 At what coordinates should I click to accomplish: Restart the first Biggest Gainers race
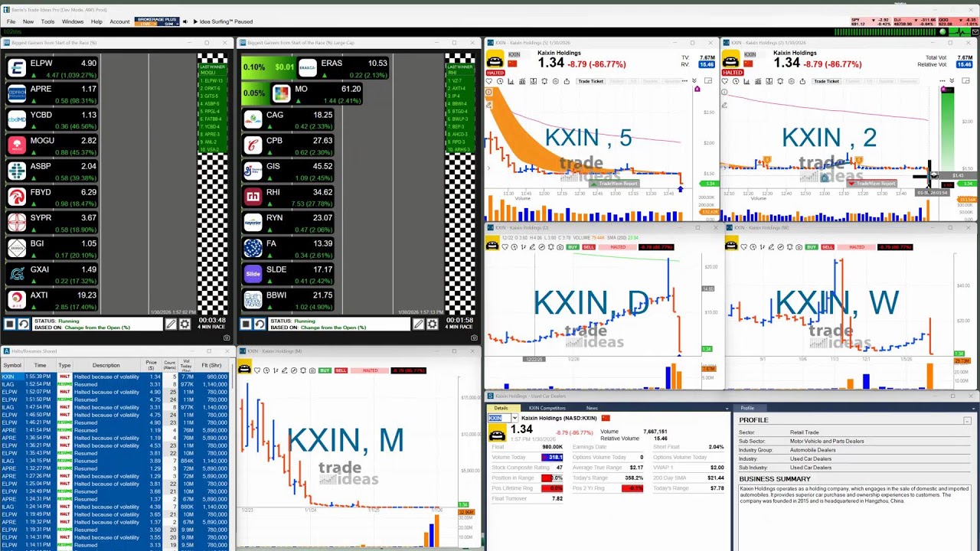coord(24,324)
